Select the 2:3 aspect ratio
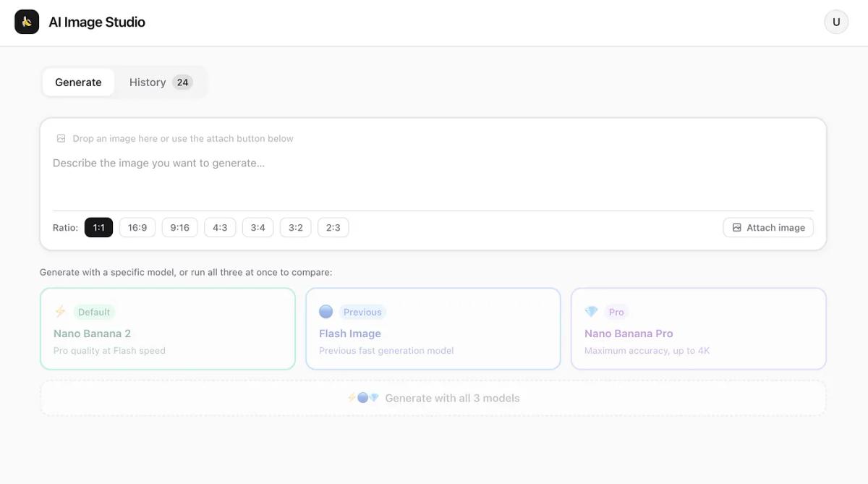This screenshot has height=484, width=868. [x=333, y=227]
